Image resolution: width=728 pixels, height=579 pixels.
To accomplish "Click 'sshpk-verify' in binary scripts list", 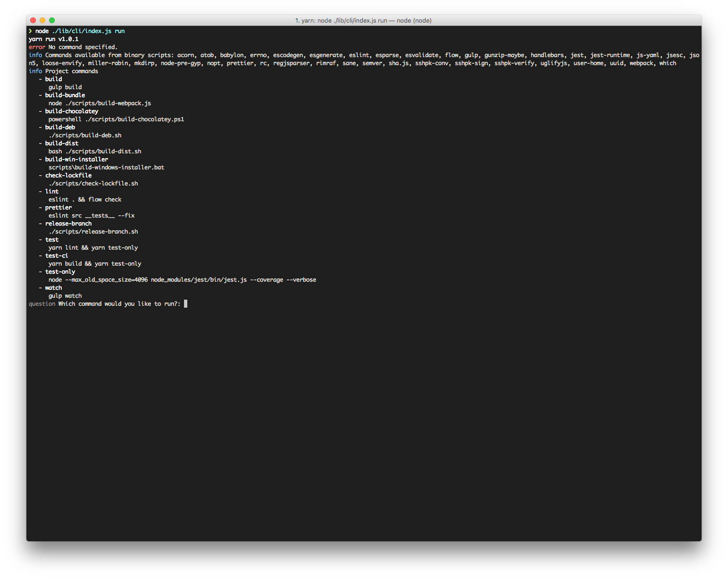I will point(514,63).
